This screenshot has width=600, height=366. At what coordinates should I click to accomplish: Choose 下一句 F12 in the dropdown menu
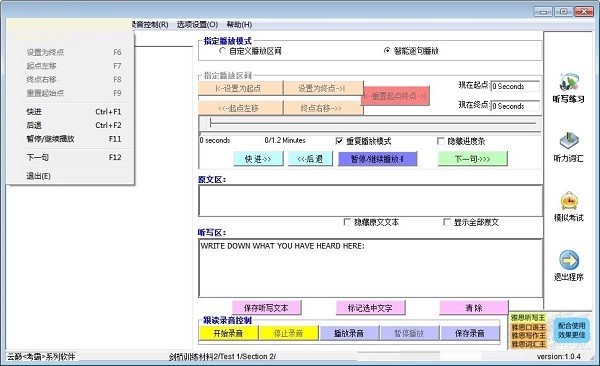[x=73, y=157]
